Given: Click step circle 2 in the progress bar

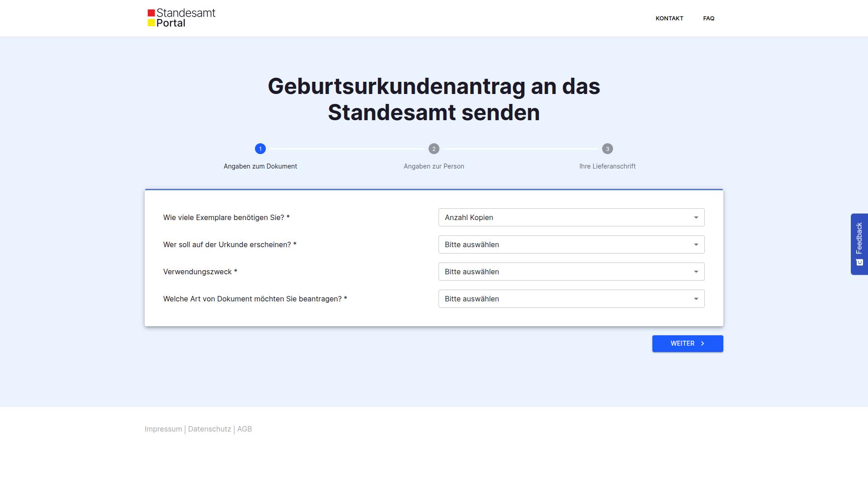Looking at the screenshot, I should tap(434, 149).
